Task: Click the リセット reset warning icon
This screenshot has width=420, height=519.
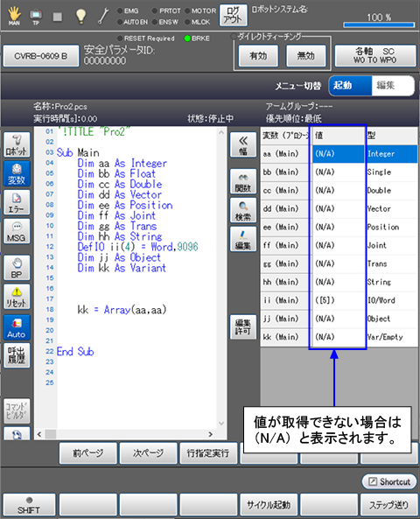Action: (x=17, y=297)
